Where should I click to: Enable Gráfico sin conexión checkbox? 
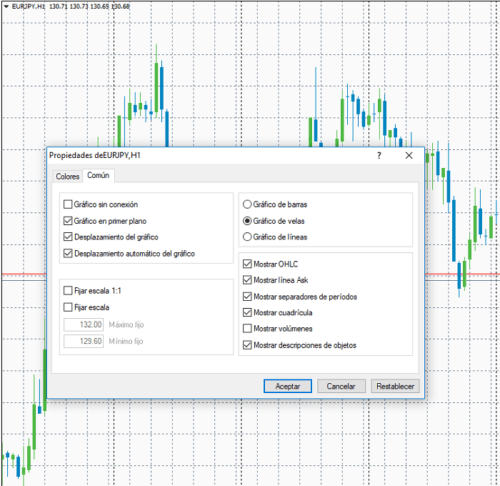point(68,204)
